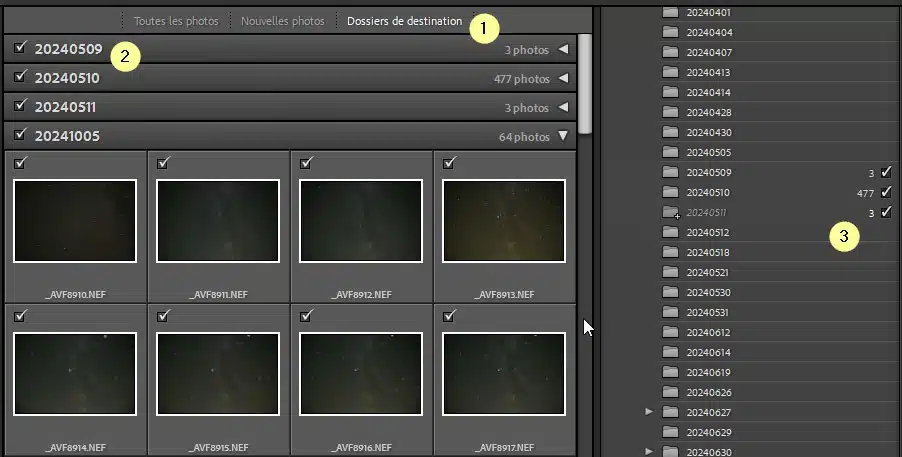Select destination folder icon for 20240627
The width and height of the screenshot is (902, 457).
pyautogui.click(x=670, y=412)
